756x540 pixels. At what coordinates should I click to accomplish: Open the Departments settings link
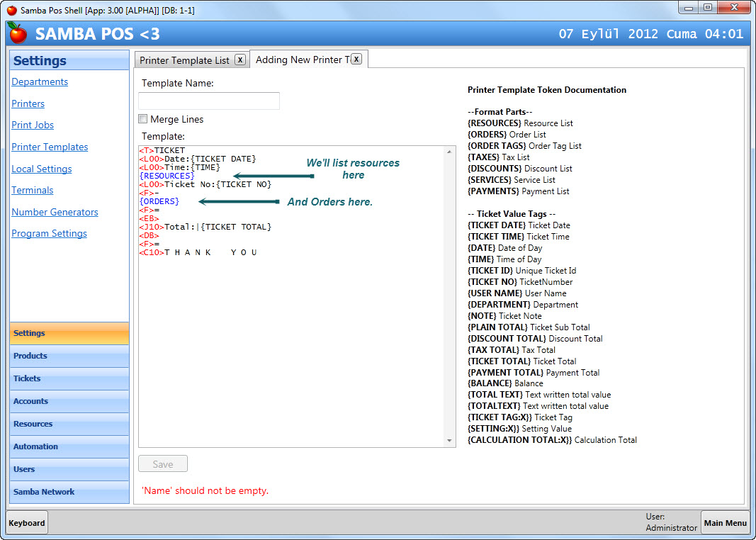tap(40, 81)
